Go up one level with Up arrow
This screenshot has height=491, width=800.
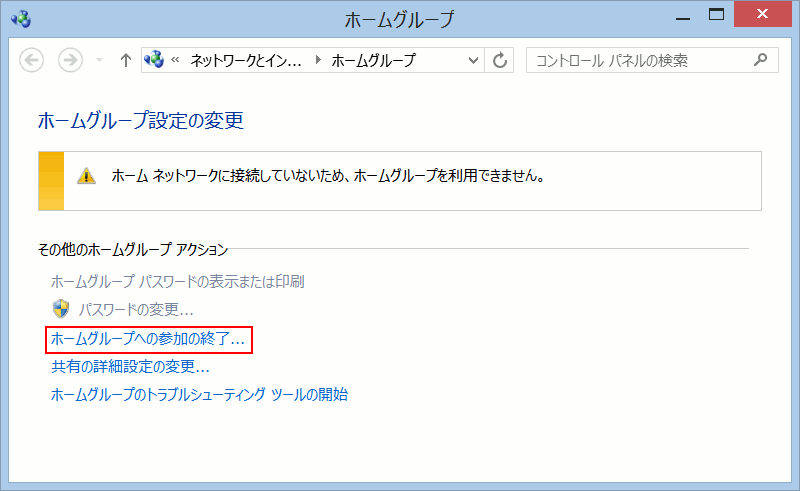click(x=125, y=60)
